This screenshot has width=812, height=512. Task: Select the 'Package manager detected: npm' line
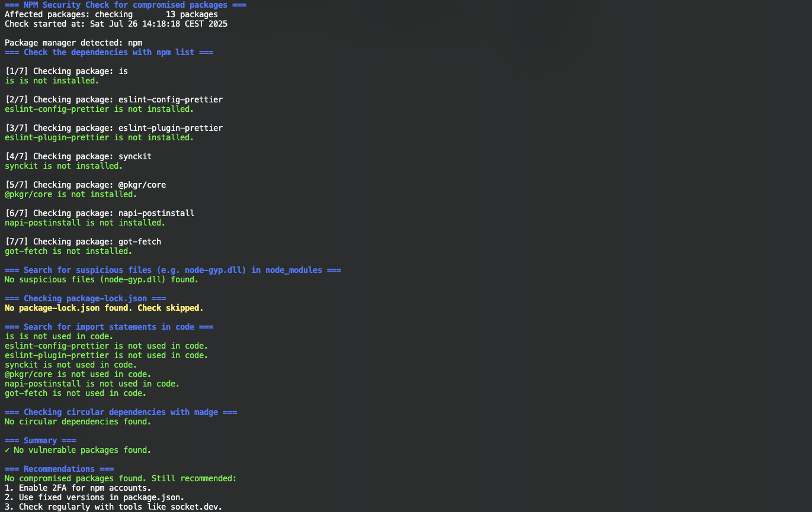pyautogui.click(x=73, y=43)
